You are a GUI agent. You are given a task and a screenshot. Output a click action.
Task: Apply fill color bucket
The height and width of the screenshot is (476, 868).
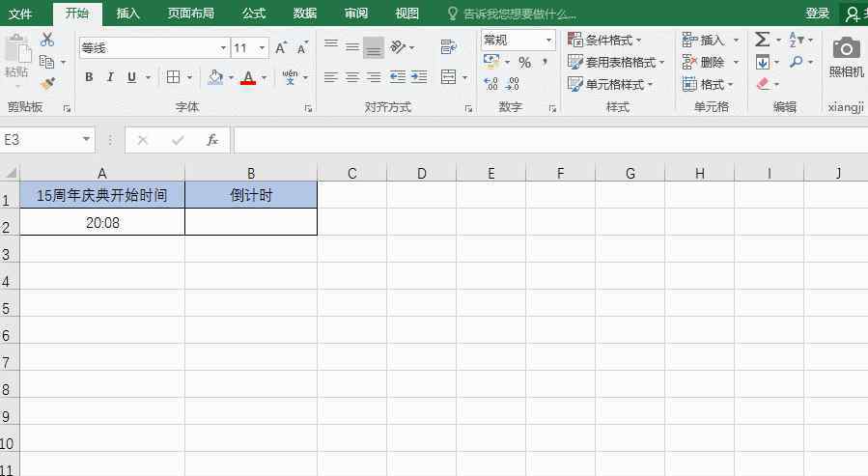click(215, 77)
